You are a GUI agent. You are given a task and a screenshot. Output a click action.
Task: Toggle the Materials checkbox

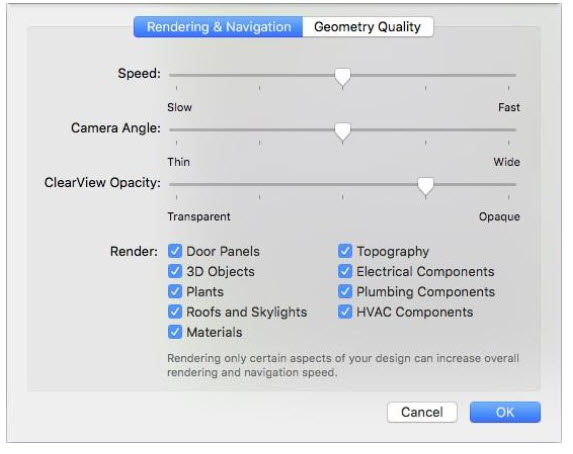click(175, 332)
